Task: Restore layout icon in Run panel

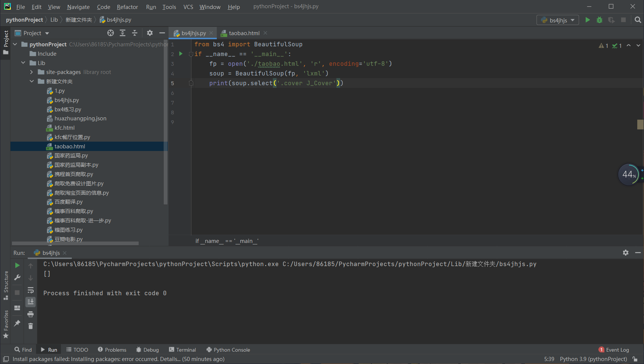Action: (x=17, y=308)
